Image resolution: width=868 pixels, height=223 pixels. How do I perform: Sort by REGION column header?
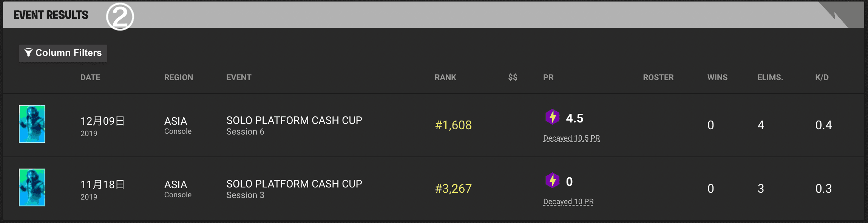(x=179, y=77)
